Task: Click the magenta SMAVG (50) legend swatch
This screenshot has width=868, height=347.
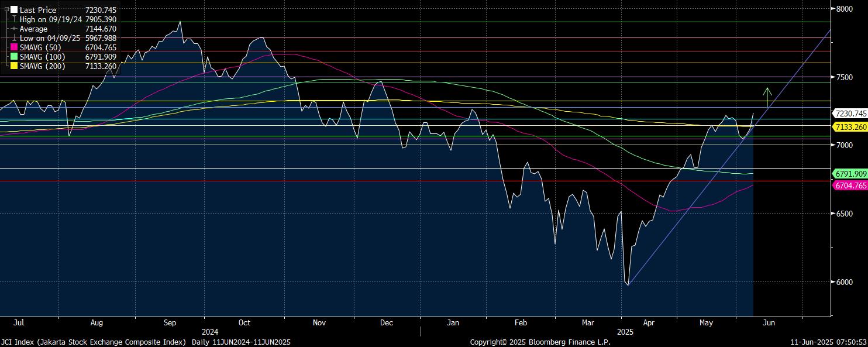Action: 14,47
